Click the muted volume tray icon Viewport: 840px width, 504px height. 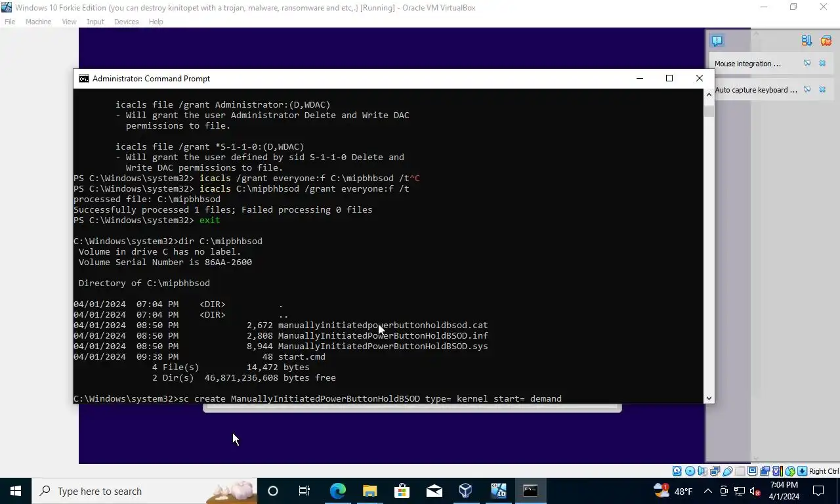tap(755, 491)
